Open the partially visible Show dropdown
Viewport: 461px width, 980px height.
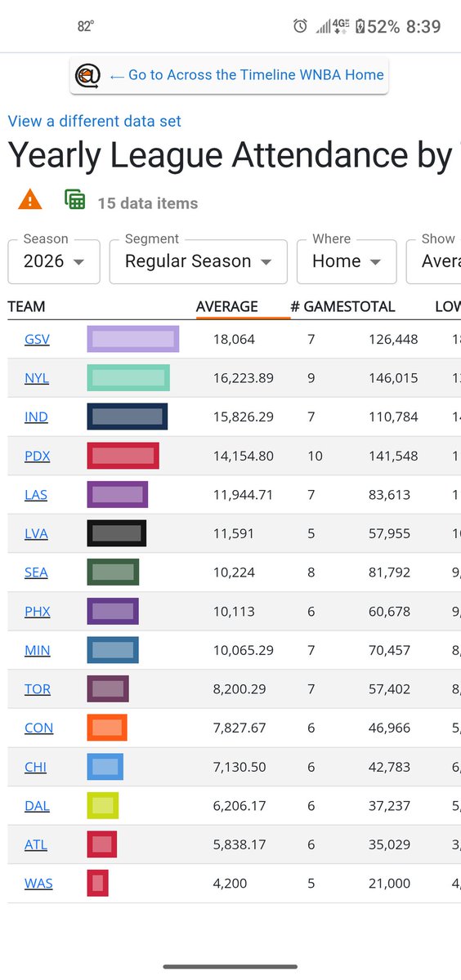(x=434, y=261)
